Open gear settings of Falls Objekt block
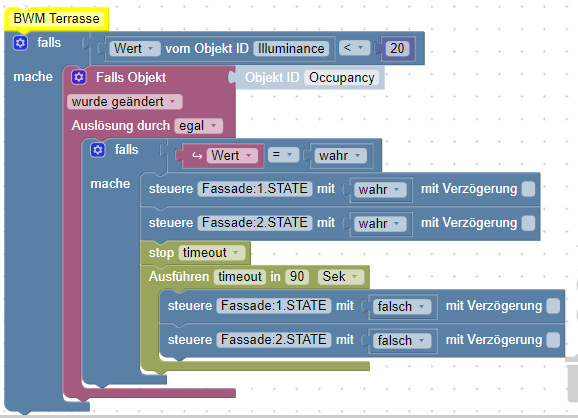578x418 pixels. point(79,77)
